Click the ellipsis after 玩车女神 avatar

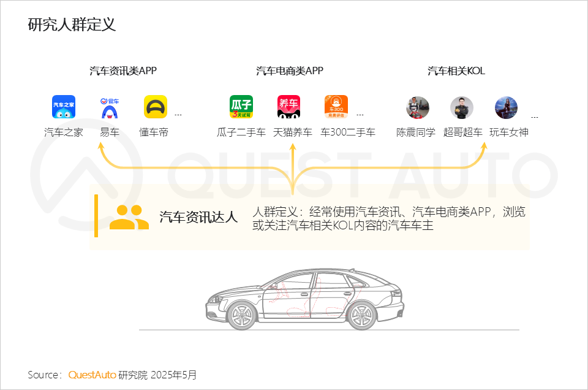535,118
